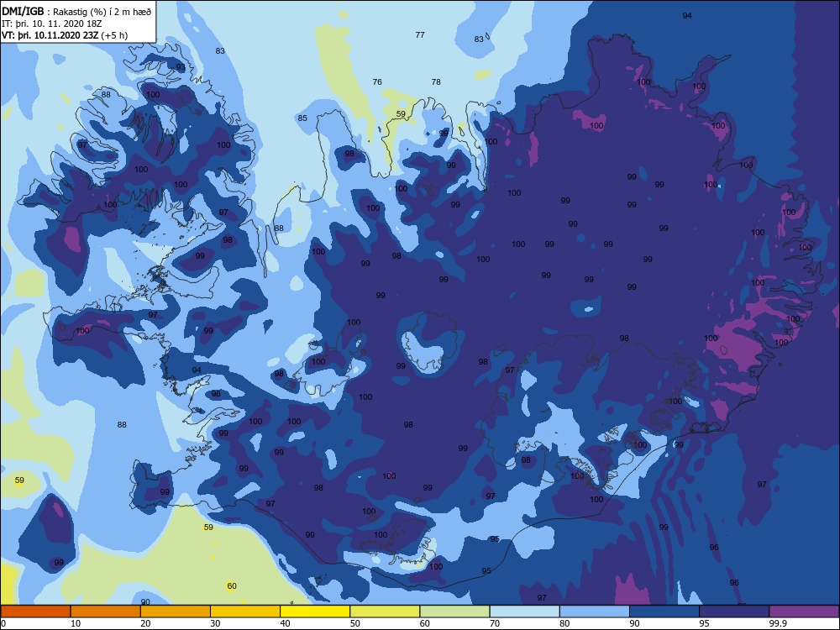840x630 pixels.
Task: Select the '80' legend scale label
Action: 564,623
